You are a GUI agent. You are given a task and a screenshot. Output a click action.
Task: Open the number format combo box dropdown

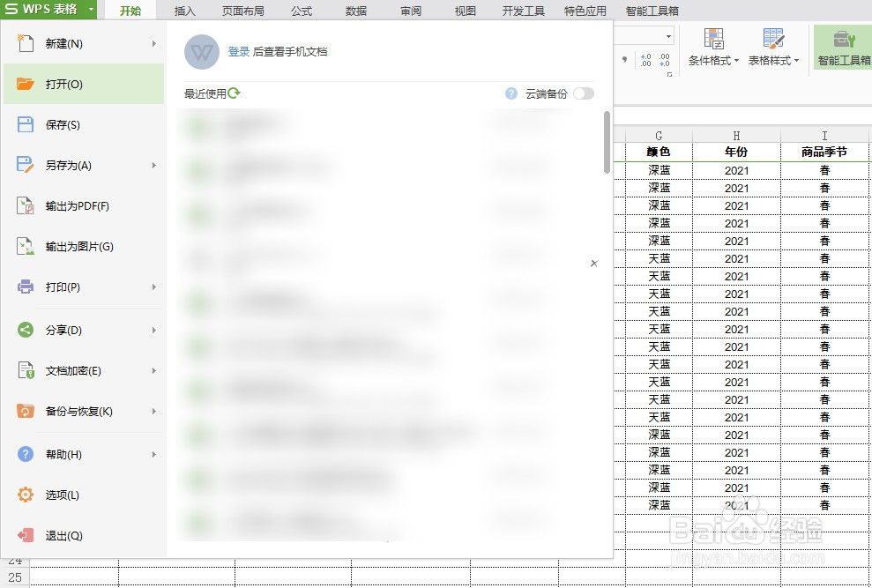pos(668,36)
